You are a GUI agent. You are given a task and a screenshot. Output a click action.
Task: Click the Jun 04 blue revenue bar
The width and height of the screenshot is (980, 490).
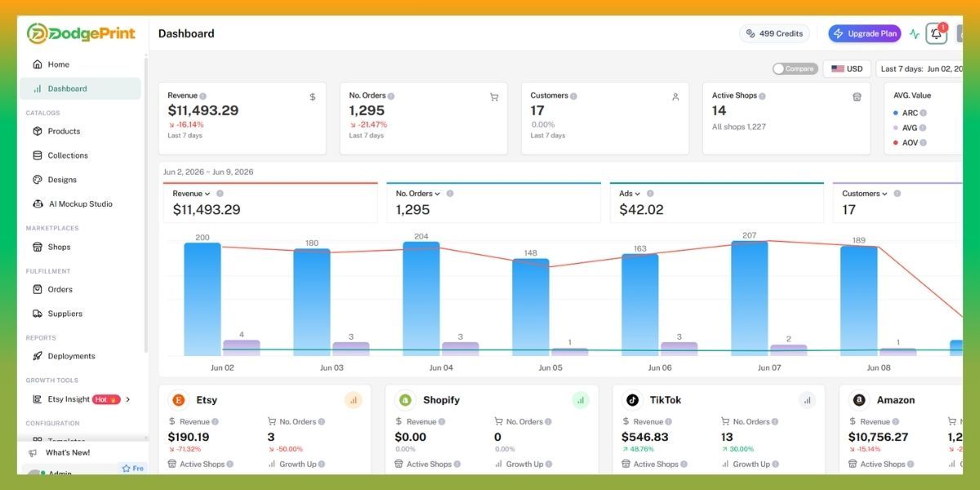[x=421, y=299]
